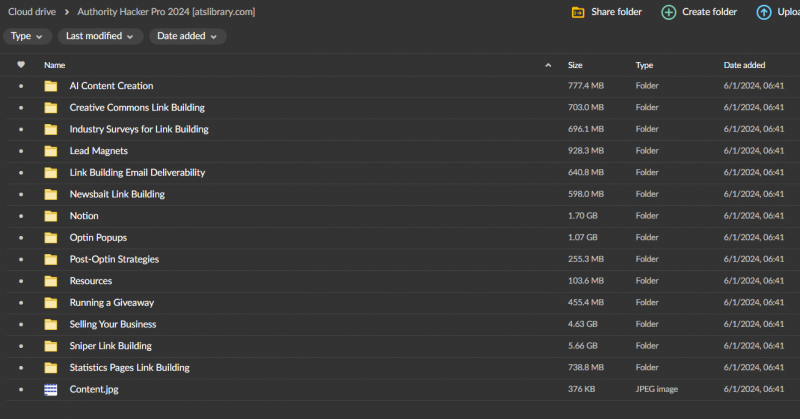This screenshot has height=419, width=800.
Task: Click the Lead Magnets folder icon
Action: pyautogui.click(x=51, y=151)
